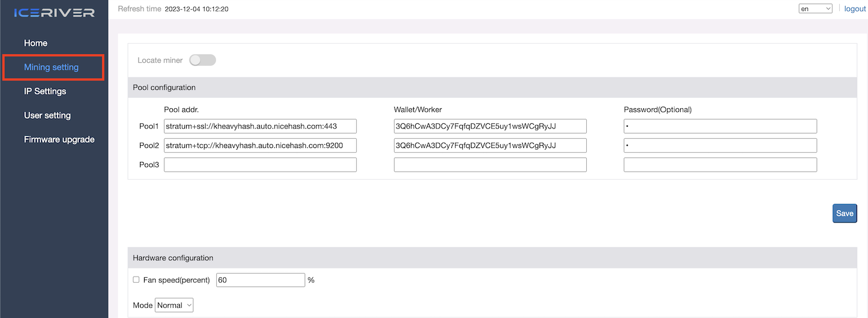The width and height of the screenshot is (868, 318).
Task: Open the User setting page
Action: 47,115
